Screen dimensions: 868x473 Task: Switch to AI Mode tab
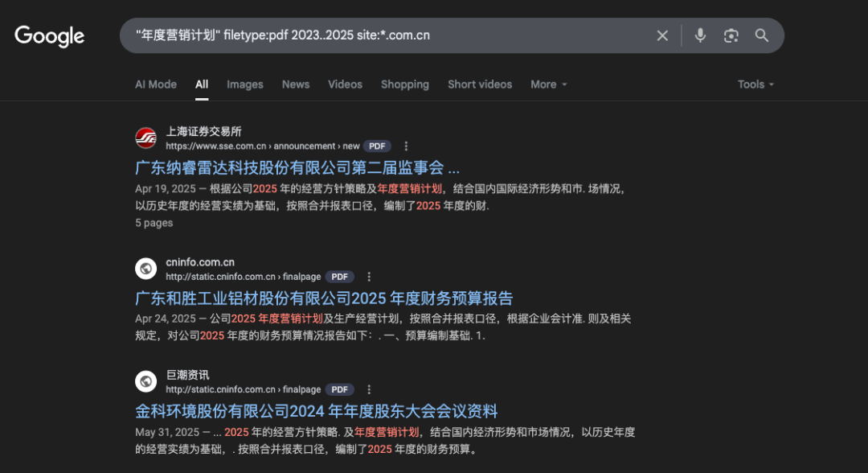(156, 84)
